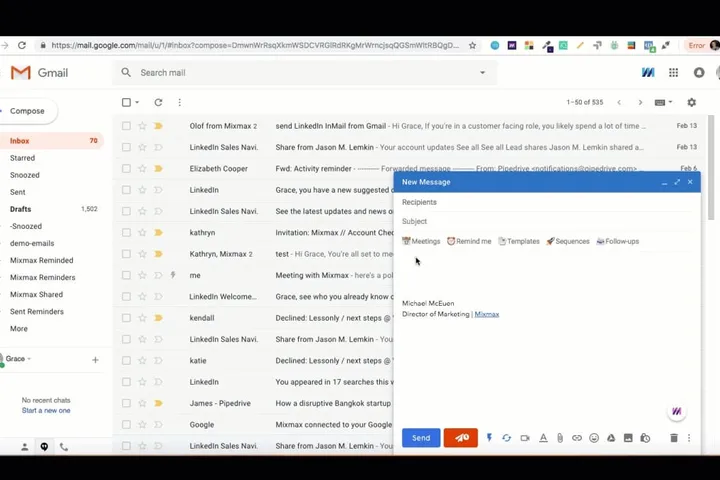Open the inbox toolbar more-options menu
Screen dimensions: 720x480
click(x=180, y=102)
